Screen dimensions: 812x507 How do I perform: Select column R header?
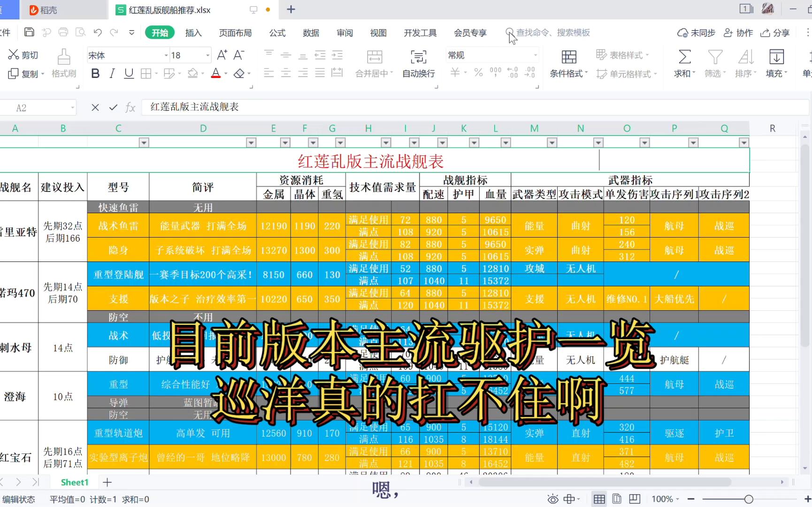click(x=773, y=128)
